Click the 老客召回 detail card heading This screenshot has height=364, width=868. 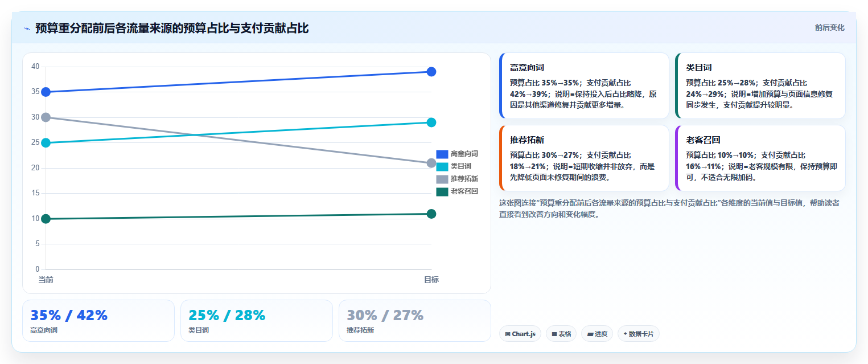click(703, 140)
